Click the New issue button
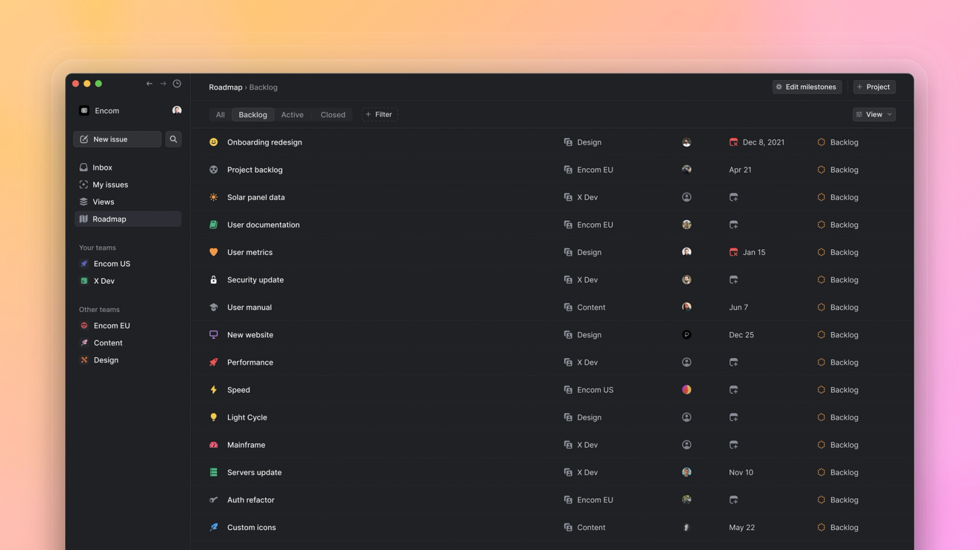 117,139
